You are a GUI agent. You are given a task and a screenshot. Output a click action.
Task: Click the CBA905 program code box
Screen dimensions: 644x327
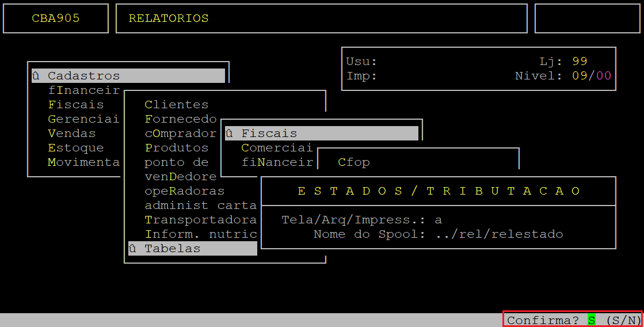(56, 18)
